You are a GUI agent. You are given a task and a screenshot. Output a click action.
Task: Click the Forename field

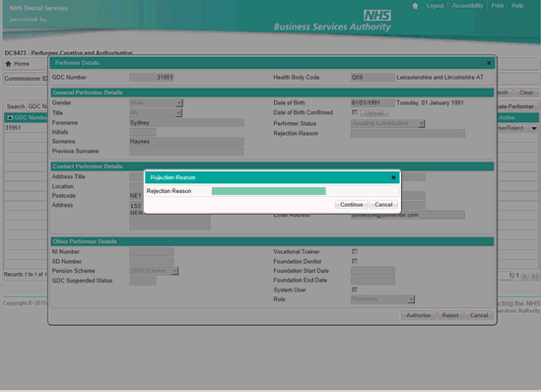pyautogui.click(x=186, y=123)
